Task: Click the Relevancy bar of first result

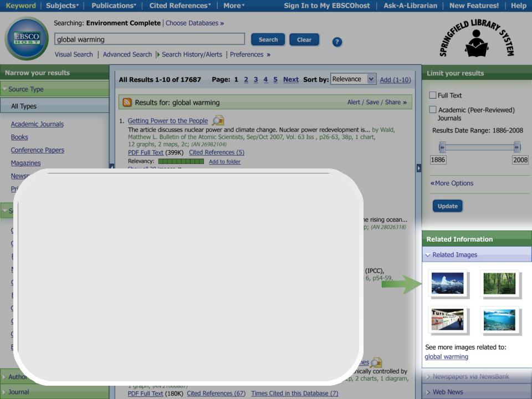Action: (181, 161)
